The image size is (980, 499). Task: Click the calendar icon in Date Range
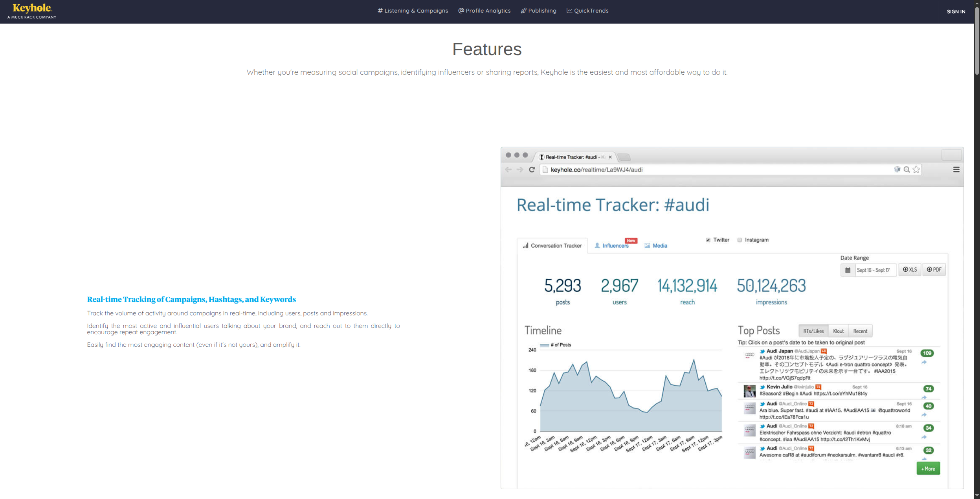click(848, 270)
